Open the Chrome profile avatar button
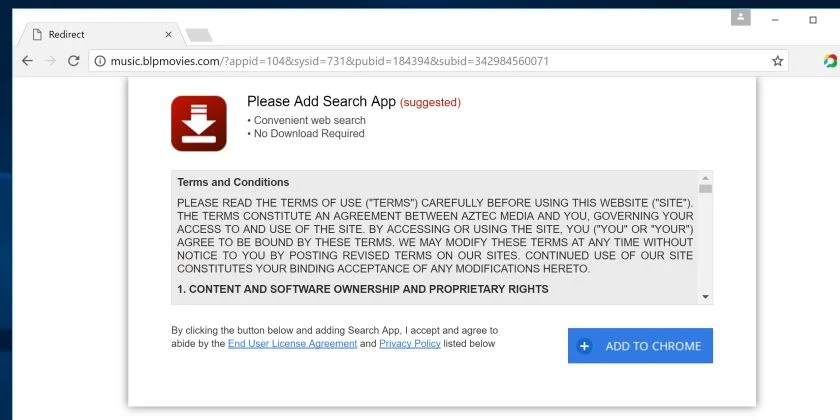The height and width of the screenshot is (420, 840). coord(740,17)
